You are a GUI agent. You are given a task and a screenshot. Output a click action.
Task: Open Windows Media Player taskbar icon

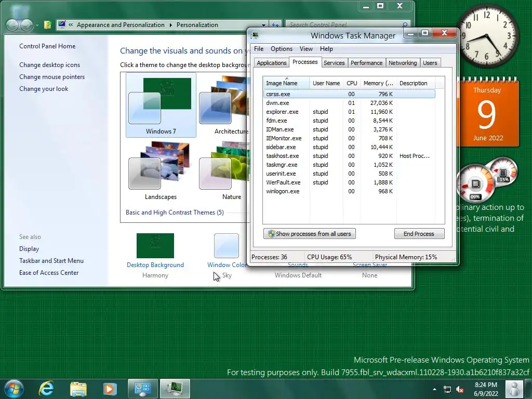(110, 389)
